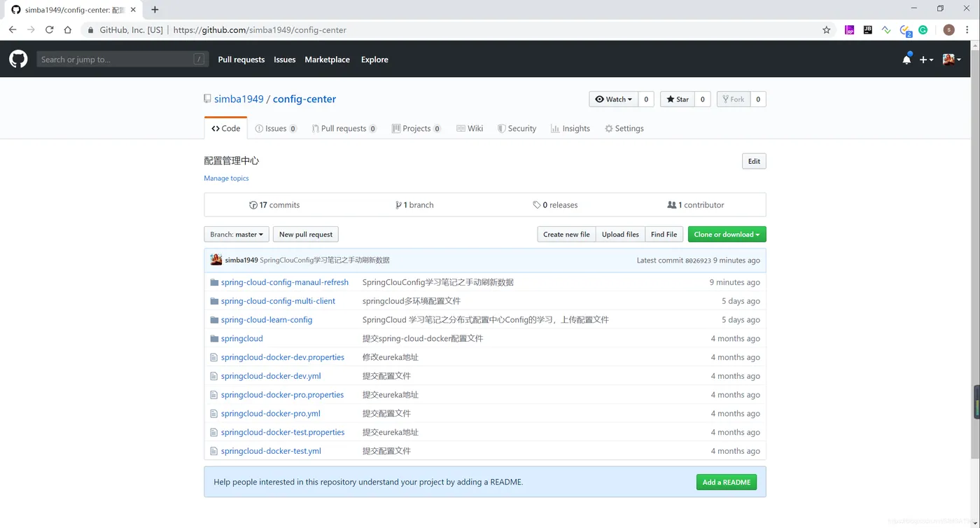Viewport: 980px width, 528px height.
Task: Click the Fork button
Action: coord(734,99)
